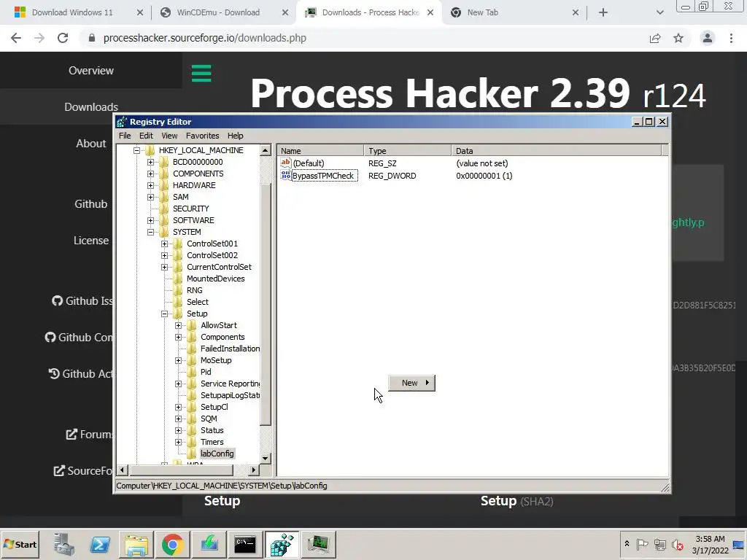Click the share page icon in address bar
This screenshot has height=560, width=747.
[x=655, y=38]
